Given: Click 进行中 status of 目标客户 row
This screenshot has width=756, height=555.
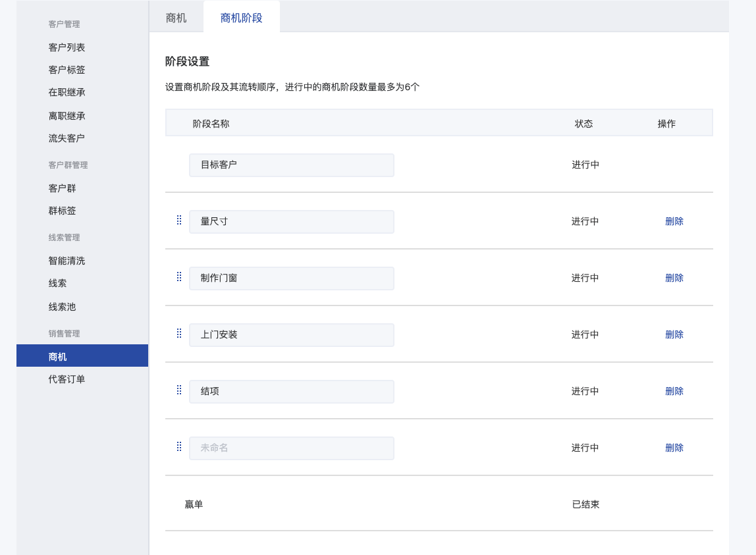Looking at the screenshot, I should point(585,165).
